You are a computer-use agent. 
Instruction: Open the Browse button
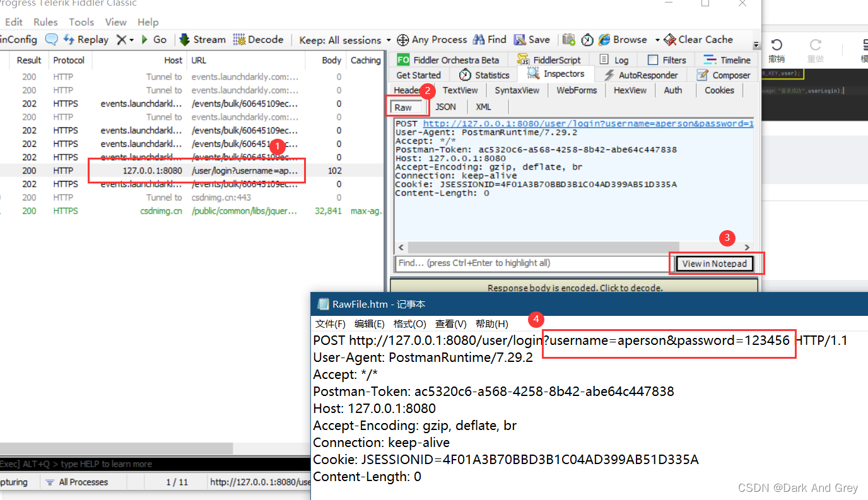pos(623,40)
